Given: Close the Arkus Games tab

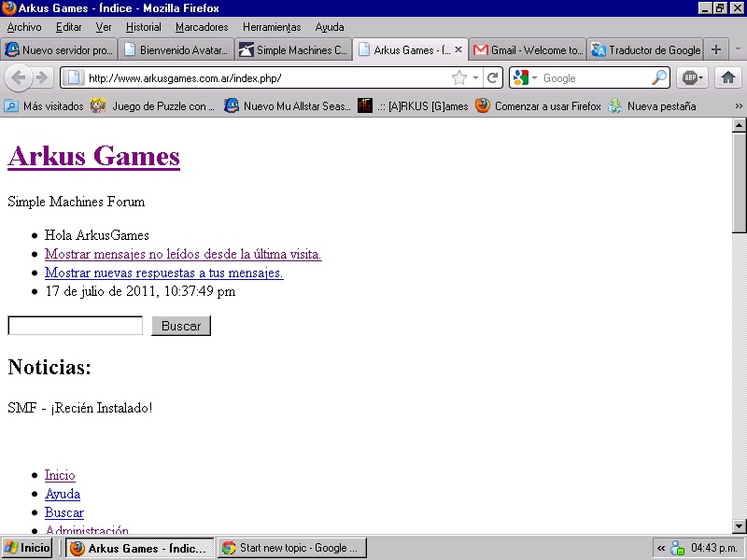Looking at the screenshot, I should click(x=458, y=49).
